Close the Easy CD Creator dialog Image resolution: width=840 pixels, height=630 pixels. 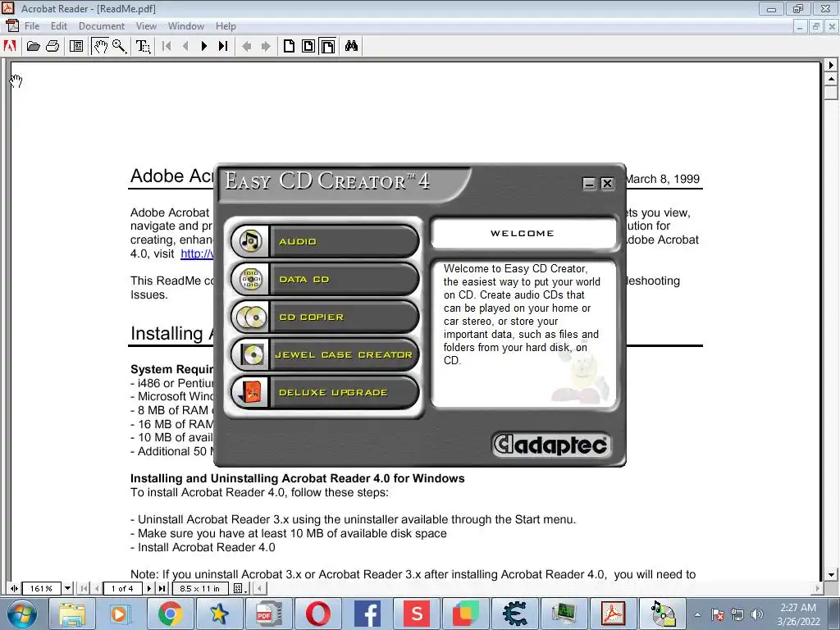pyautogui.click(x=607, y=184)
